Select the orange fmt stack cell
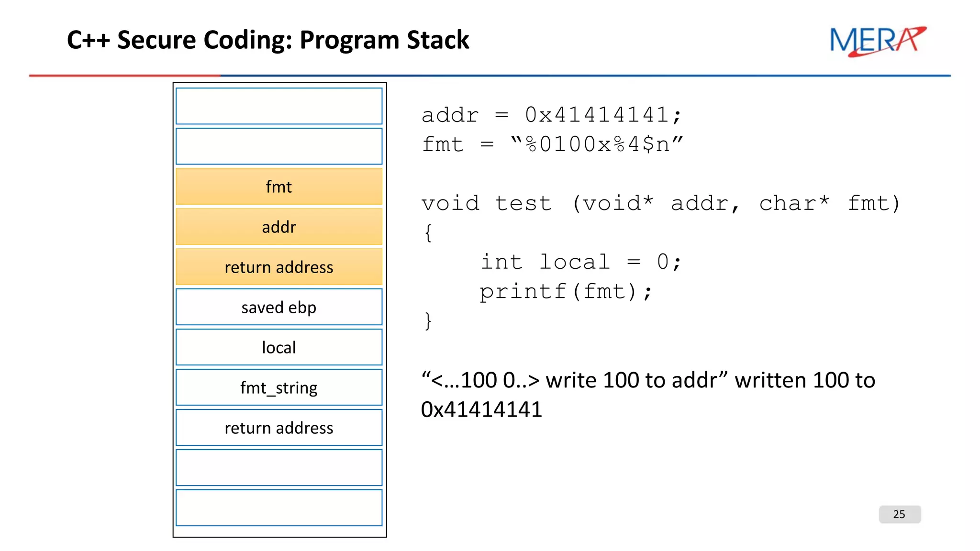Image resolution: width=980 pixels, height=551 pixels. click(x=279, y=187)
